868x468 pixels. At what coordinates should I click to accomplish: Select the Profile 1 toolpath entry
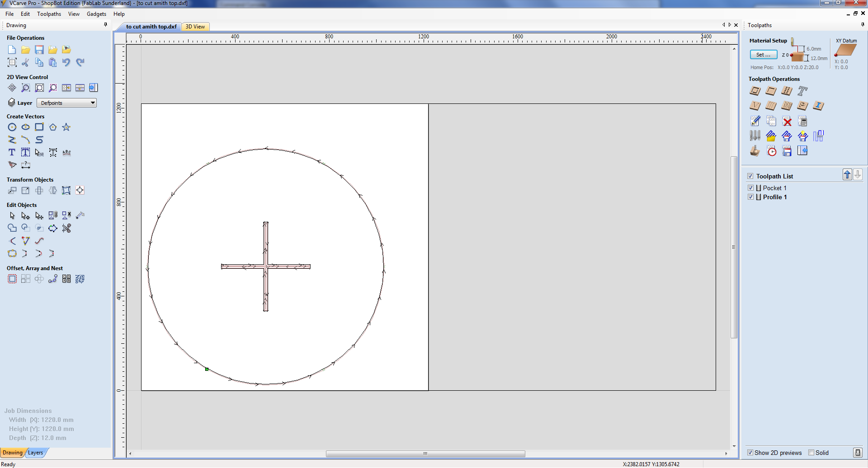775,197
